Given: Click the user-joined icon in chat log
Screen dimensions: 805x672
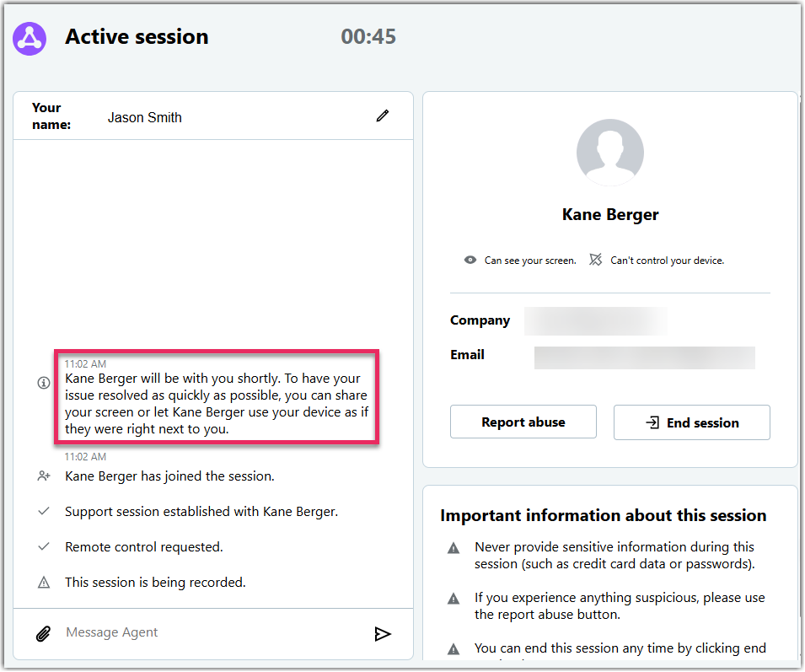Looking at the screenshot, I should coord(44,476).
